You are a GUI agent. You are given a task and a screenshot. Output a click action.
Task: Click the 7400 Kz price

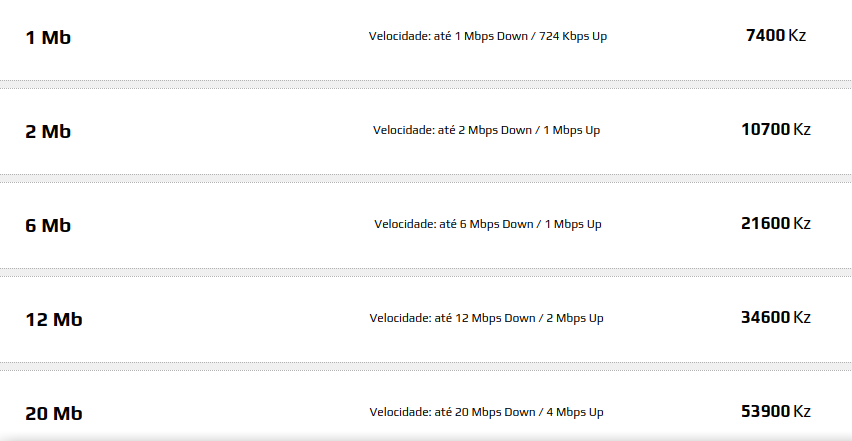click(x=776, y=35)
